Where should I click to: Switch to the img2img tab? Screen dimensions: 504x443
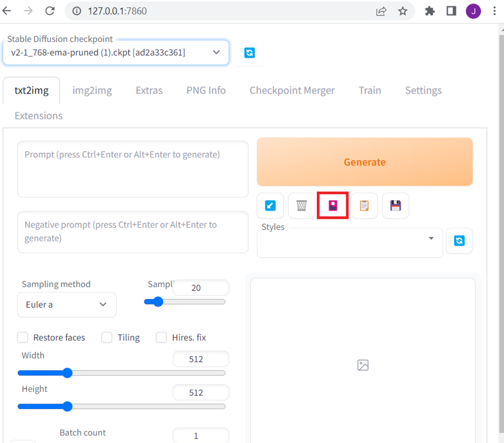pos(92,90)
